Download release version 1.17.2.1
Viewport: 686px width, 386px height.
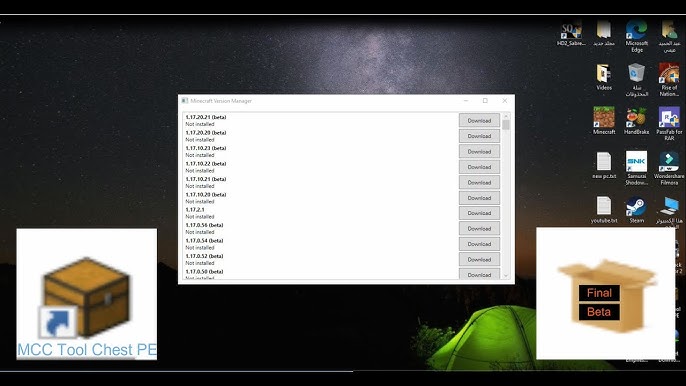[479, 213]
